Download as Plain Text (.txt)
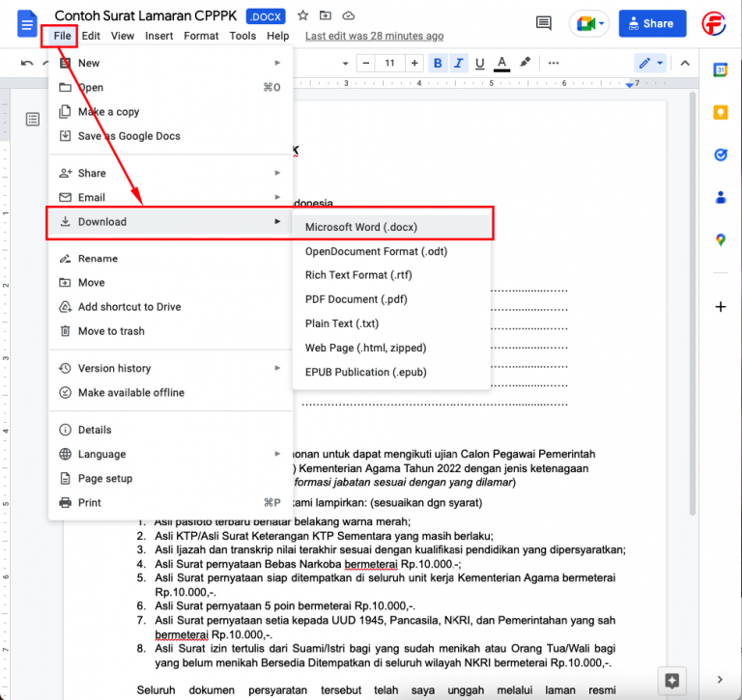The image size is (742, 700). (x=391, y=324)
